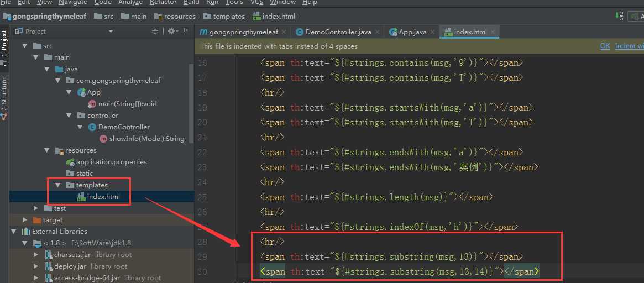Open the Code menu
Image resolution: width=644 pixels, height=283 pixels.
(x=103, y=2)
